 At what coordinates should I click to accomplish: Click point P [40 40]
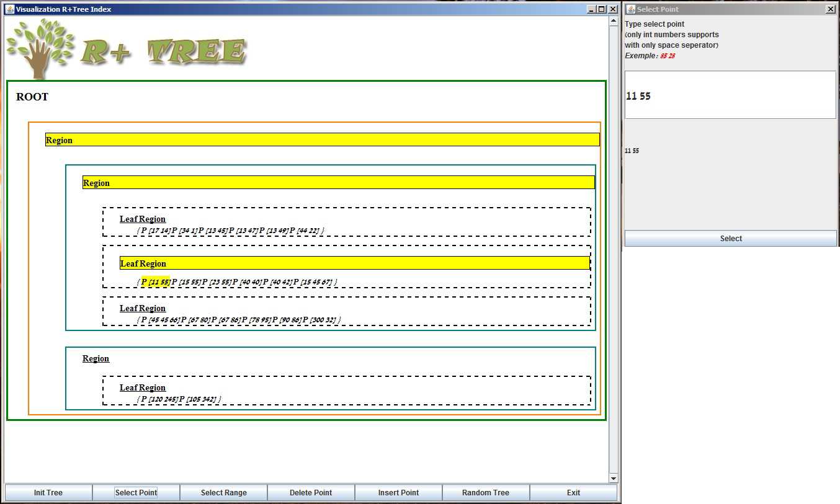click(248, 282)
